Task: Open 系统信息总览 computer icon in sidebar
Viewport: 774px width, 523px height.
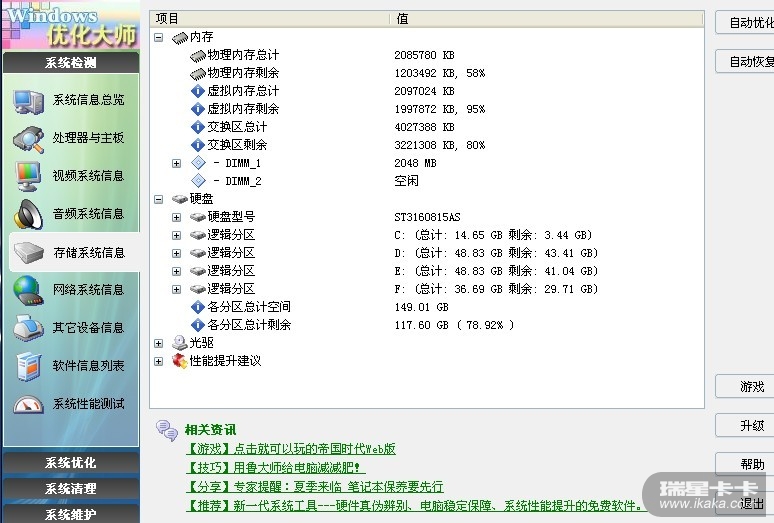Action: click(29, 101)
